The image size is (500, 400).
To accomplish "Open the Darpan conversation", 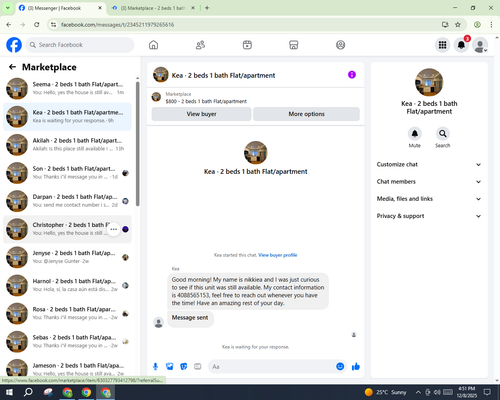I will coord(67,201).
